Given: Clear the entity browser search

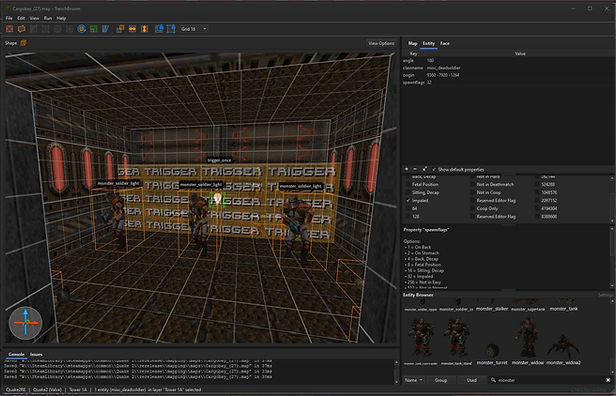Looking at the screenshot, I should coord(609,380).
